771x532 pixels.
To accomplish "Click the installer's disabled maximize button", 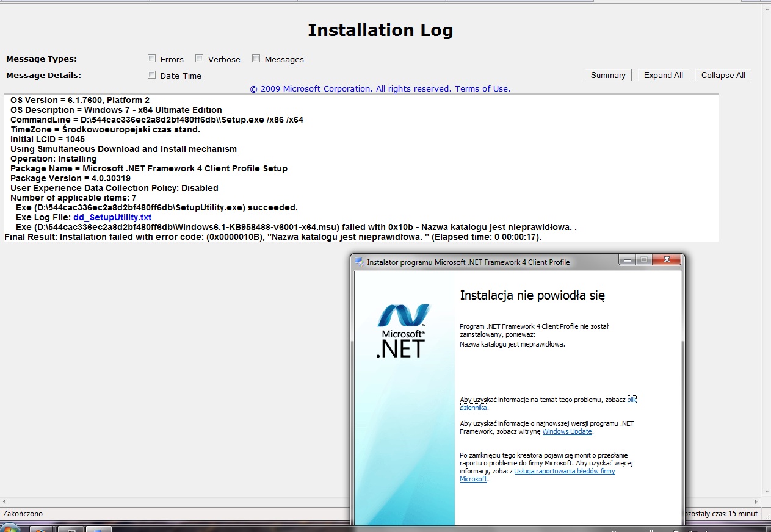I will coord(644,260).
